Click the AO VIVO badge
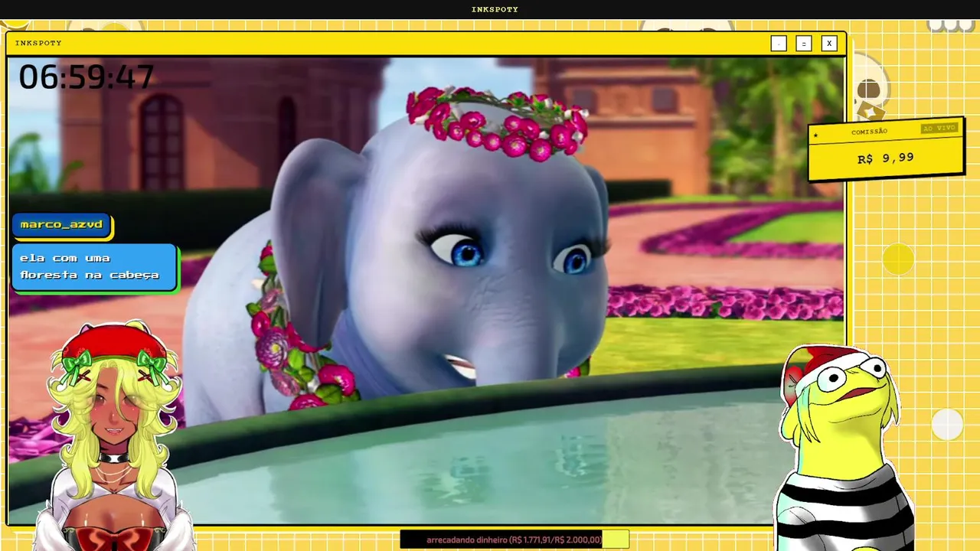The height and width of the screenshot is (551, 980). pos(939,129)
